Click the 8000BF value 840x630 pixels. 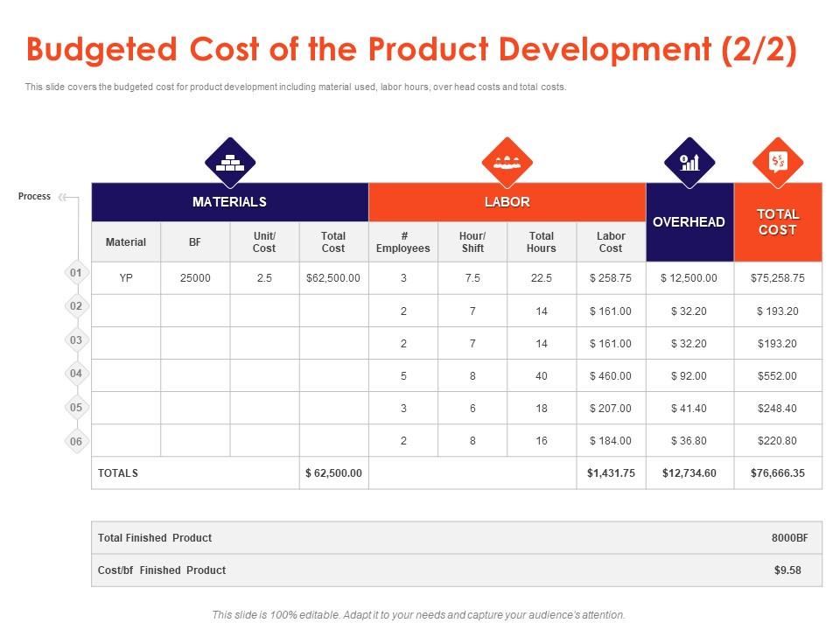[789, 538]
